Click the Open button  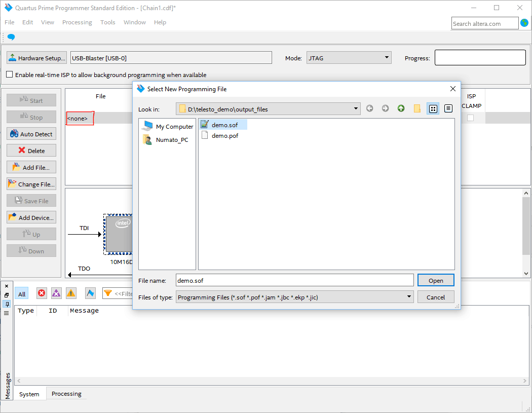[x=436, y=280]
